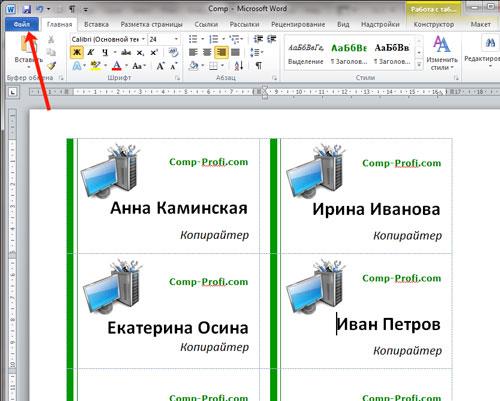Customize quick access toolbar dropdown
500x401 pixels.
[85, 10]
